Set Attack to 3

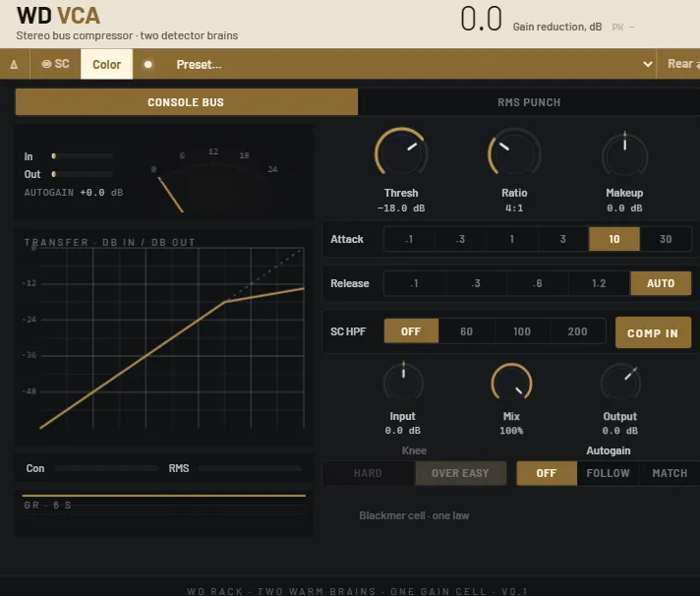563,239
